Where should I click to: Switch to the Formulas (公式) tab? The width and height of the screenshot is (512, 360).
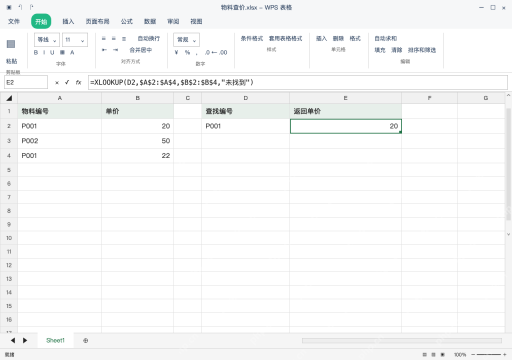click(127, 21)
